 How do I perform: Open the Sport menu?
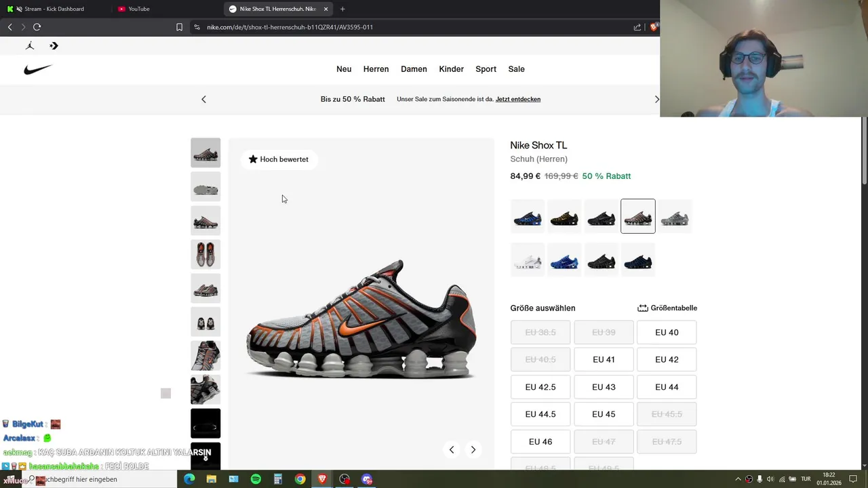(486, 69)
